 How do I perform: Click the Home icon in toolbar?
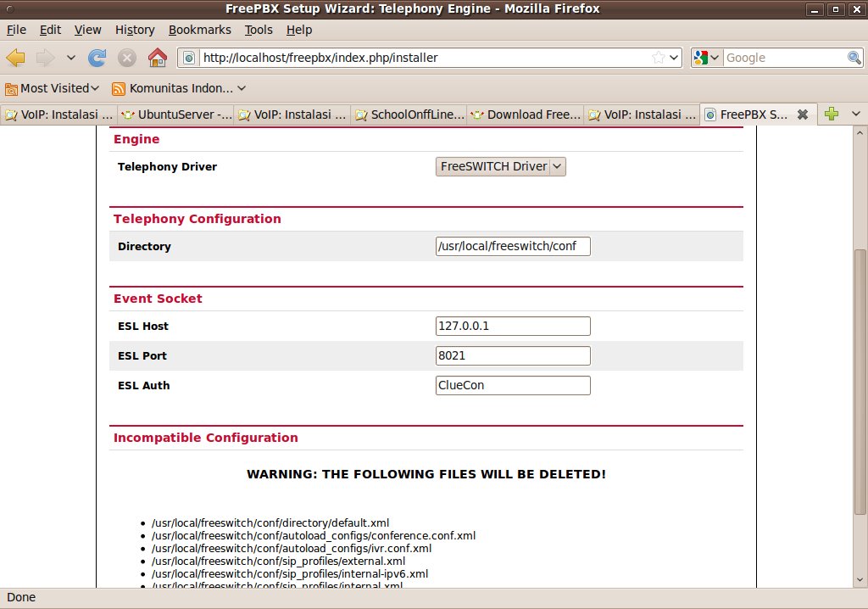[x=157, y=58]
